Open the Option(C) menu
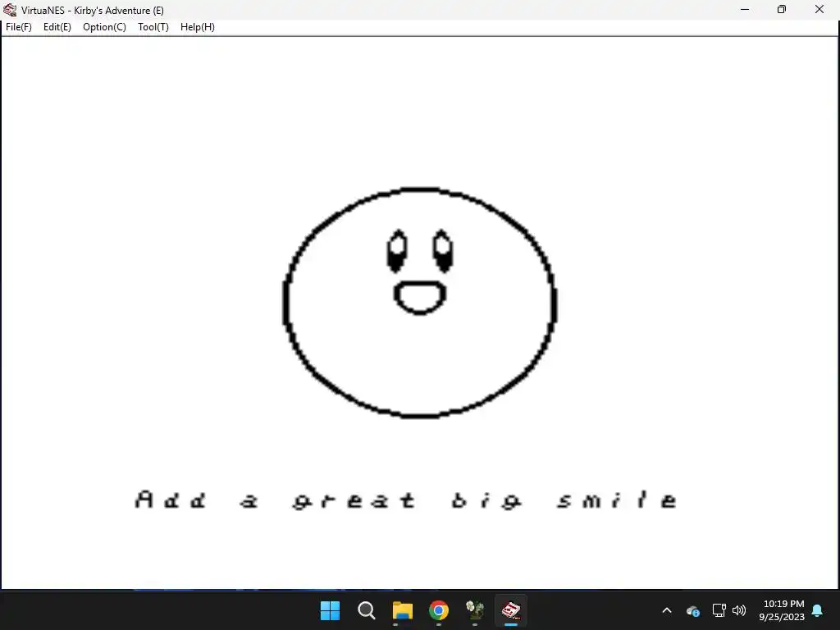This screenshot has height=630, width=840. tap(104, 27)
